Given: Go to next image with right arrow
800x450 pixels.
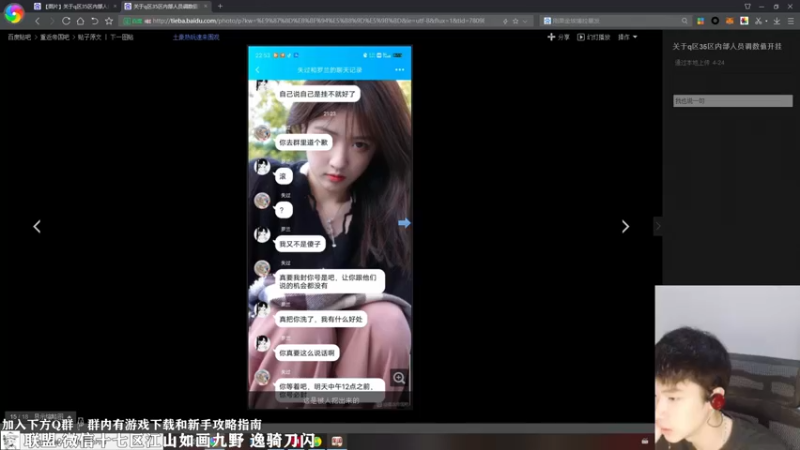Looking at the screenshot, I should [625, 227].
